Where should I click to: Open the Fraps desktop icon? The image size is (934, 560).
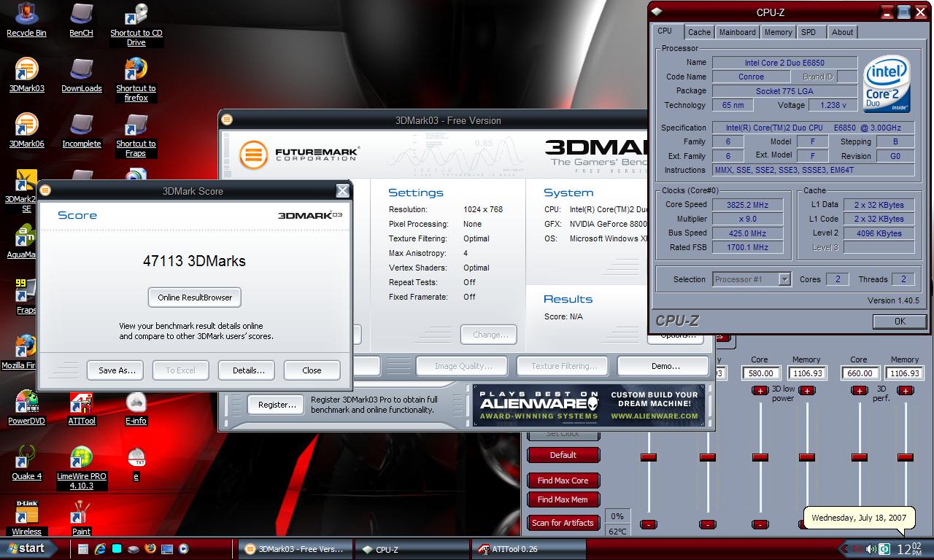coord(26,297)
